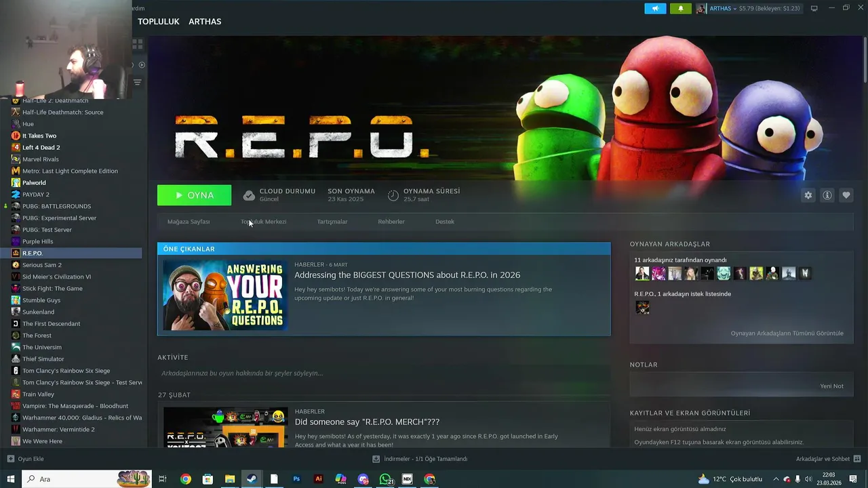
Task: Open Addressing the BIGGEST QUESTIONS news headline
Action: (x=408, y=275)
